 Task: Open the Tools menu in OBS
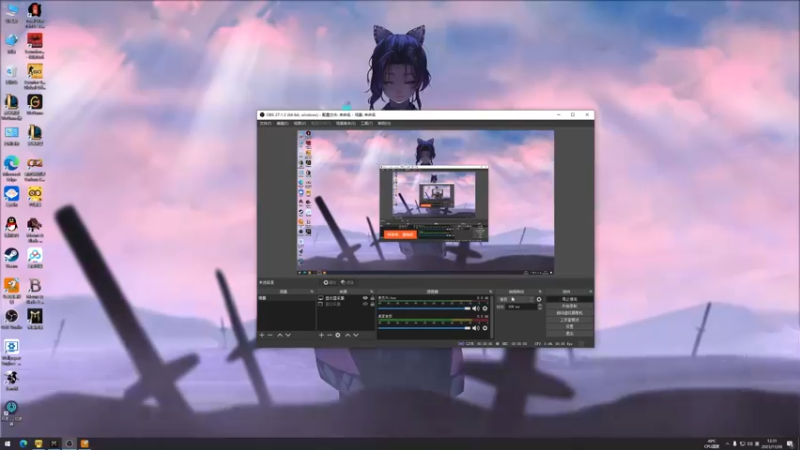(366, 123)
